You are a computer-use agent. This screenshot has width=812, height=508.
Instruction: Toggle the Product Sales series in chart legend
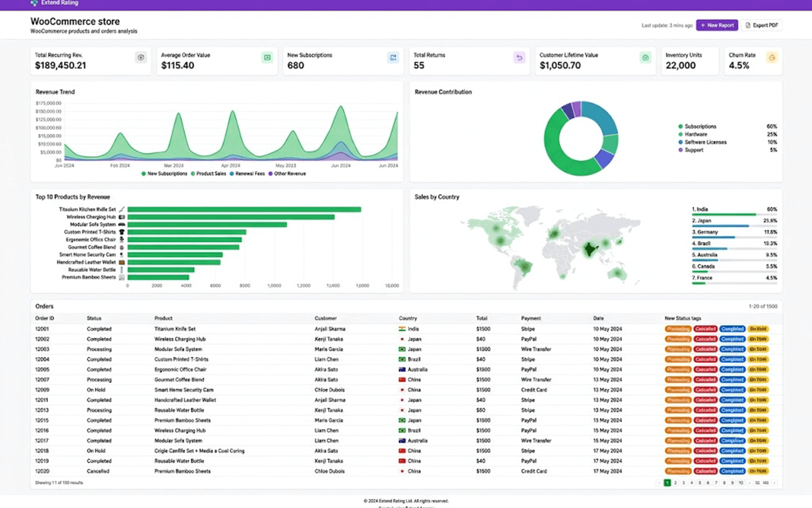pos(208,174)
